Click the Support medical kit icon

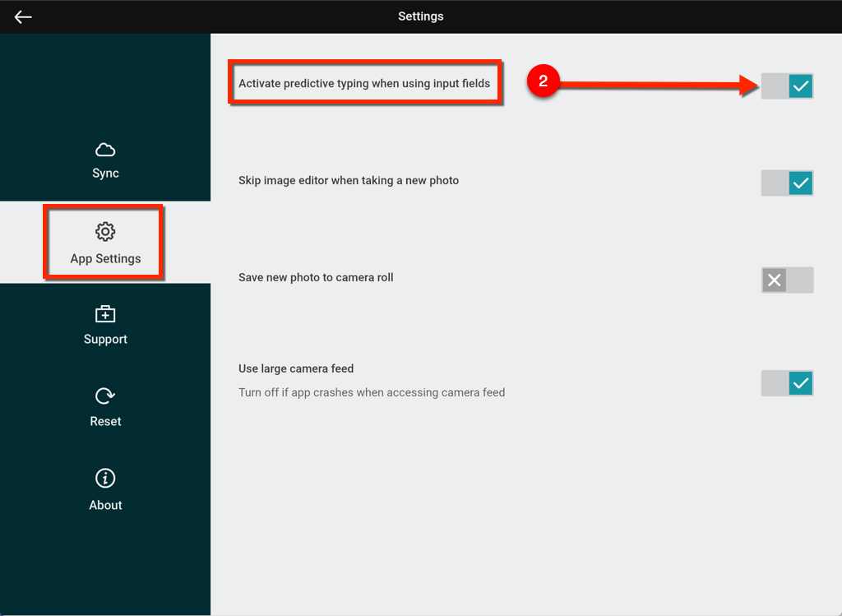pyautogui.click(x=105, y=313)
